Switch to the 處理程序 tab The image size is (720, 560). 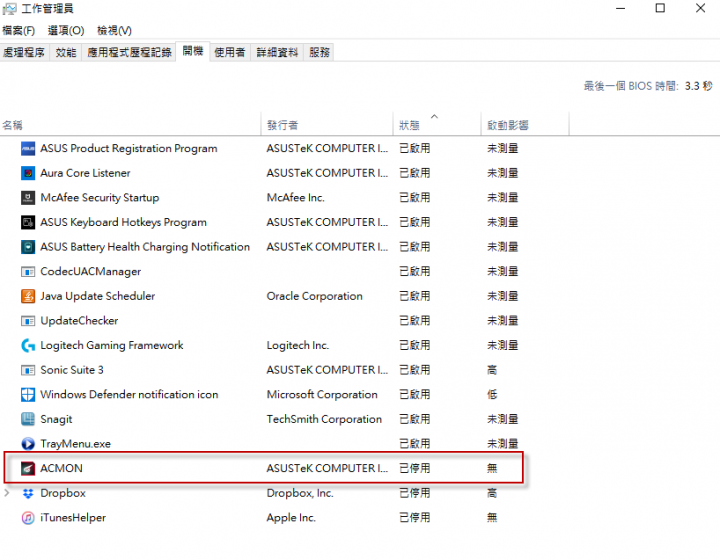point(24,52)
